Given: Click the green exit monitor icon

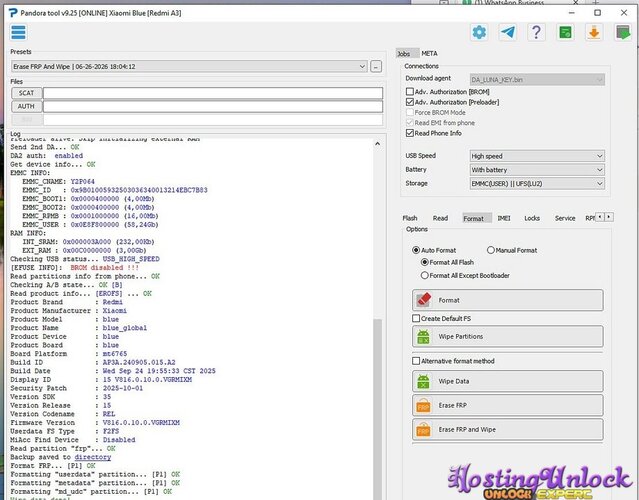Looking at the screenshot, I should [x=623, y=32].
